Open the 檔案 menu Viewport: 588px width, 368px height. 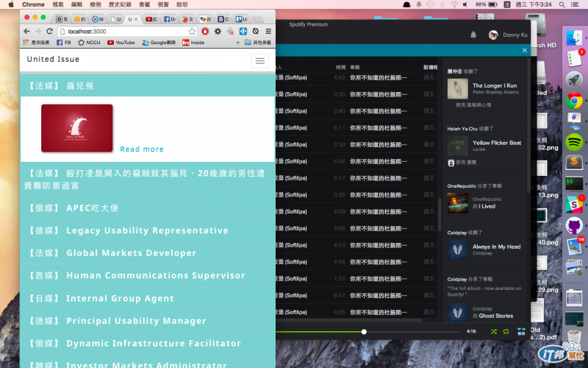(x=58, y=4)
